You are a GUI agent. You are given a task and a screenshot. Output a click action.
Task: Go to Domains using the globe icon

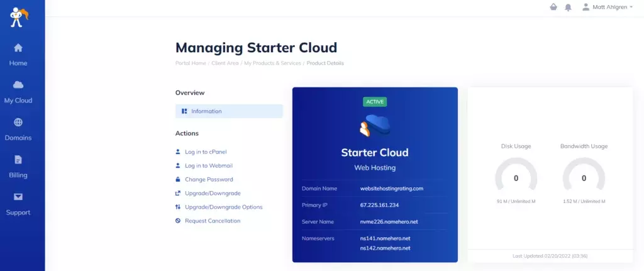pos(18,123)
